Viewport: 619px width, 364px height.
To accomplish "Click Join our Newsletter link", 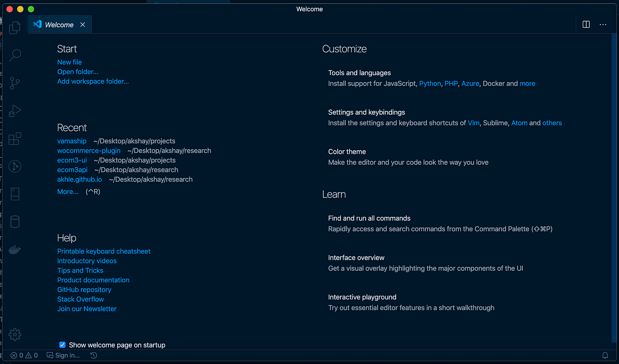I will coord(87,309).
